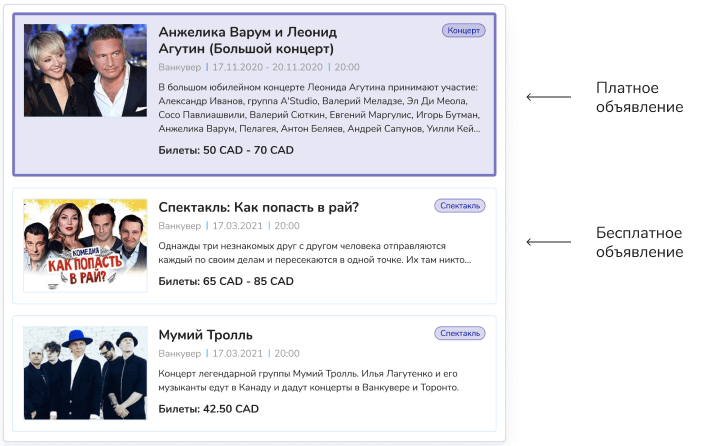
Task: Select the Бесплатное объявление label
Action: click(x=639, y=242)
